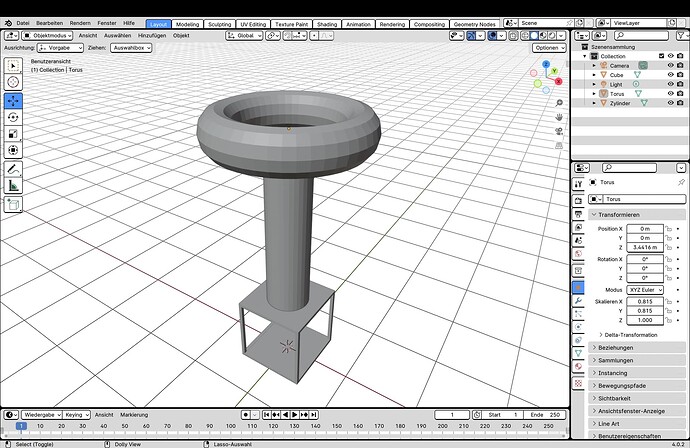
Task: Toggle camera view in viewport
Action: point(559,131)
